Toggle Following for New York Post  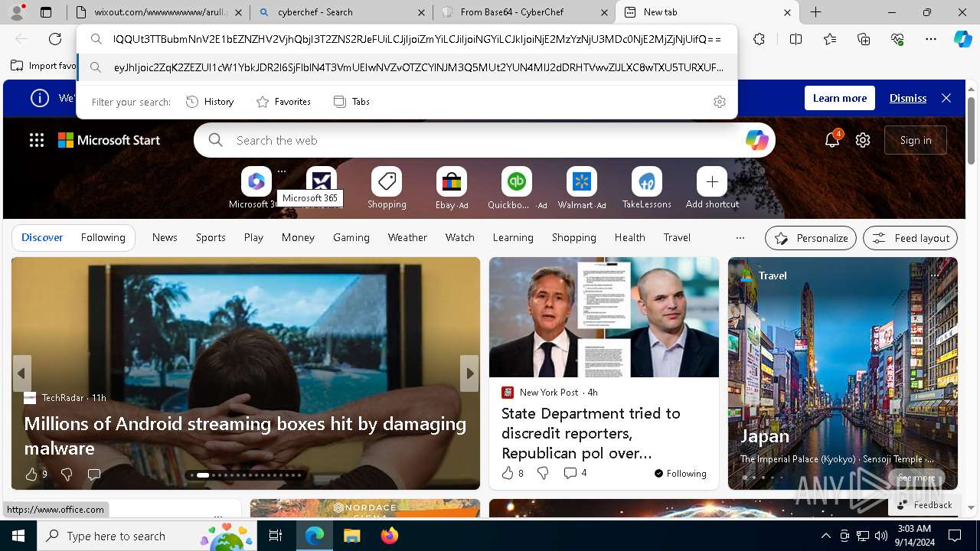point(681,473)
